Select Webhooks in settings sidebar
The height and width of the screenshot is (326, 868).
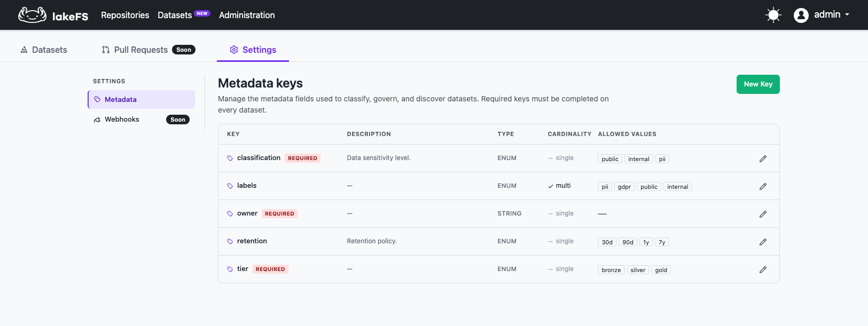142,120
